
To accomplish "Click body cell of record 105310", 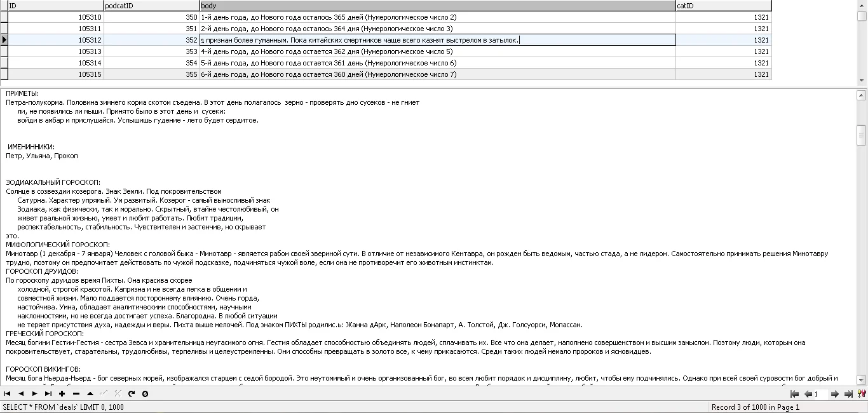I will pos(437,17).
